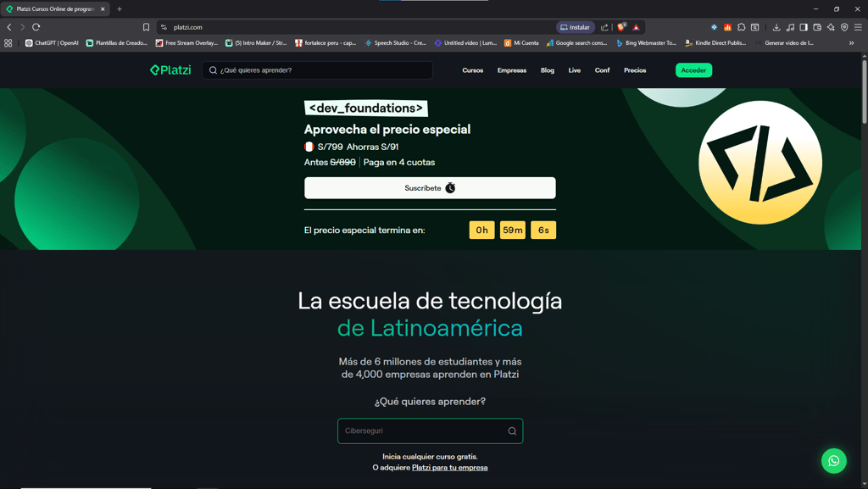
Task: Open Empresas in the navigation menu
Action: [x=511, y=70]
